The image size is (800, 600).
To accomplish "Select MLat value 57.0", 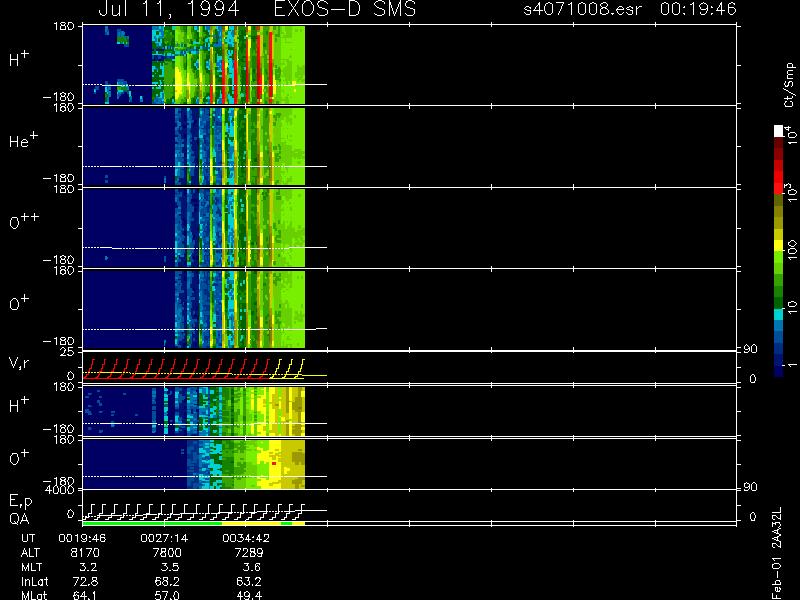I will coord(167,595).
